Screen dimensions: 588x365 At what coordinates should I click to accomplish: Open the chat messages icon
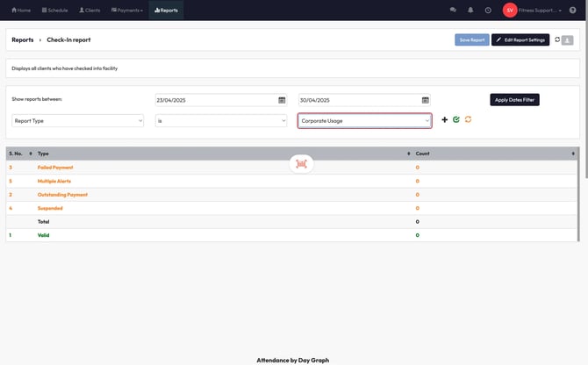pos(453,10)
